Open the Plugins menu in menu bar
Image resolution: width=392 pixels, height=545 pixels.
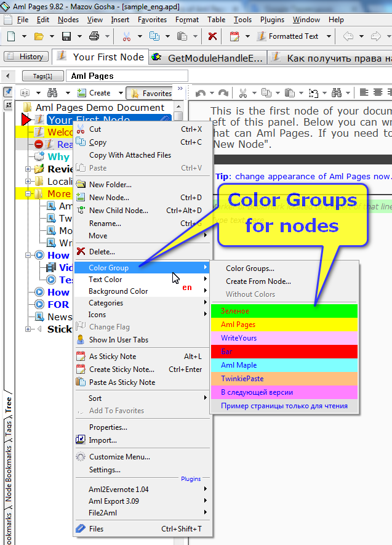272,20
